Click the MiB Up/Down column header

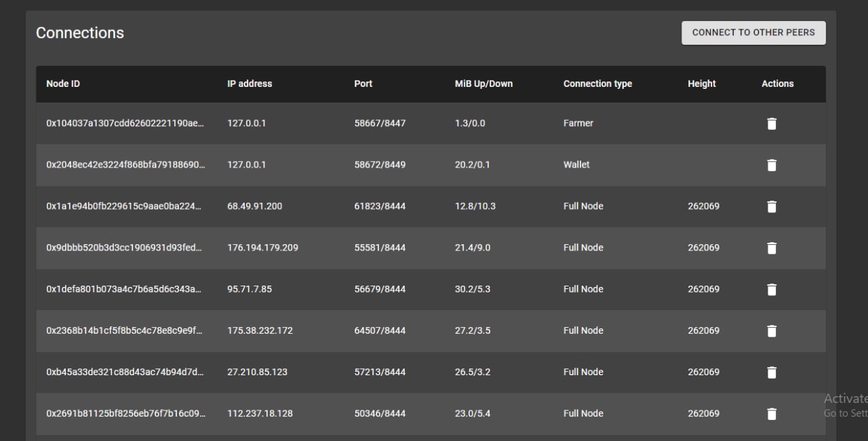click(484, 83)
